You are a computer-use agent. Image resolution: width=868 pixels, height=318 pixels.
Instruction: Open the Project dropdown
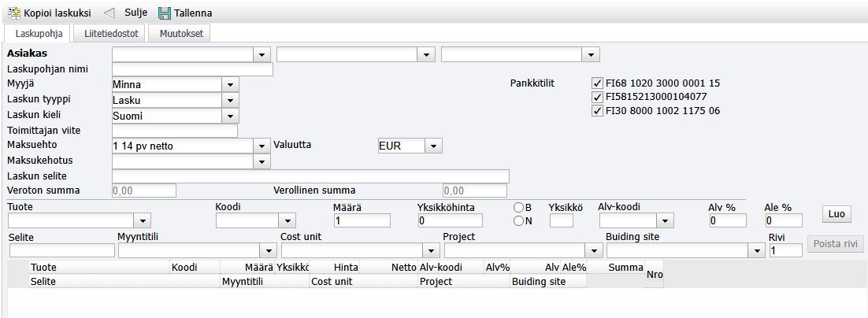click(x=594, y=250)
